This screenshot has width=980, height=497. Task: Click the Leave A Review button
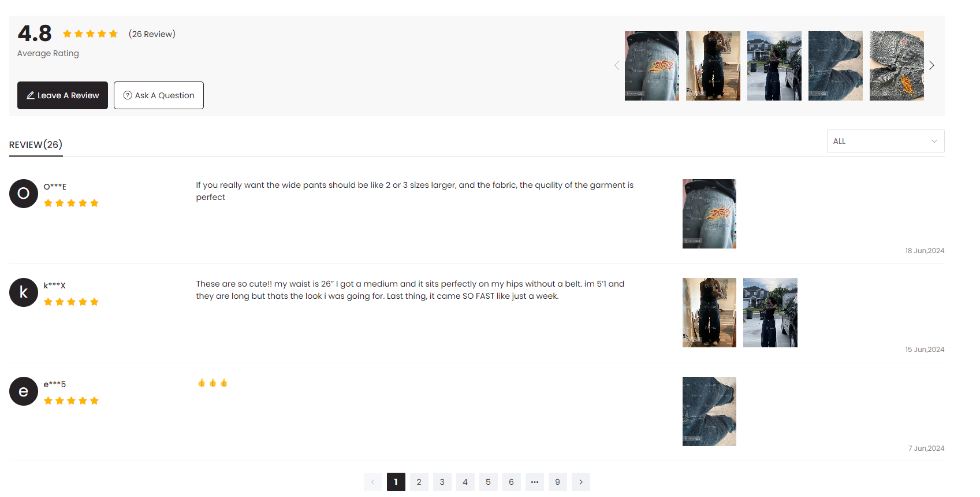click(62, 95)
